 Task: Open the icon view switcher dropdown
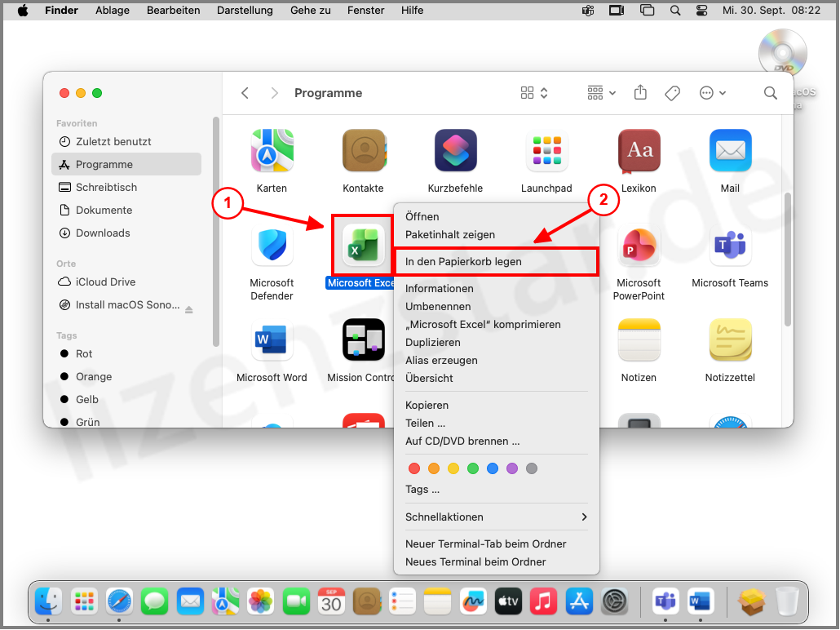point(534,93)
